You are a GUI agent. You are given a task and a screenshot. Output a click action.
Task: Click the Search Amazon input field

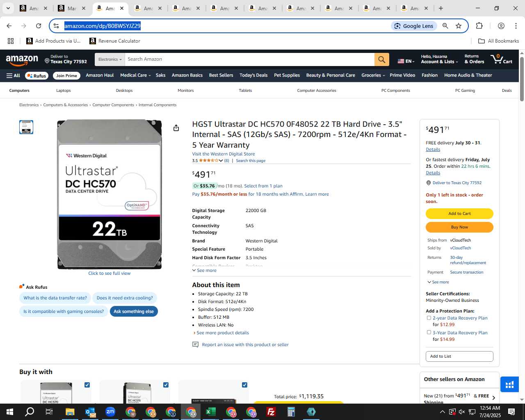pos(249,59)
